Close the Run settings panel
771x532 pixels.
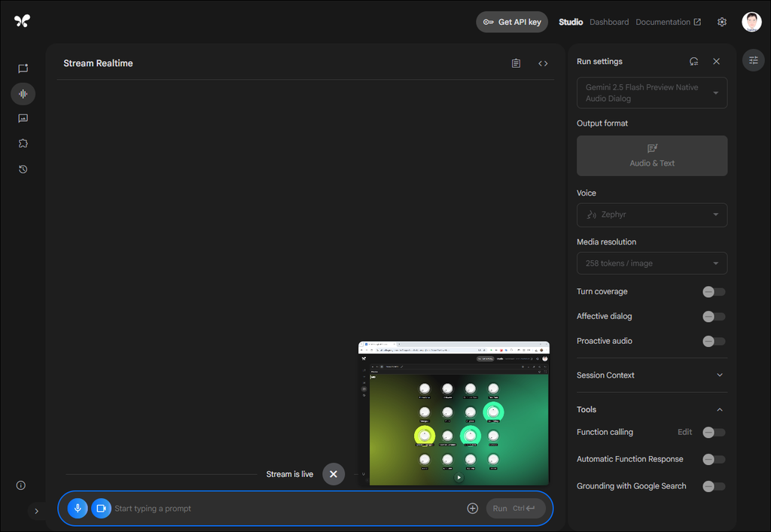(x=717, y=62)
